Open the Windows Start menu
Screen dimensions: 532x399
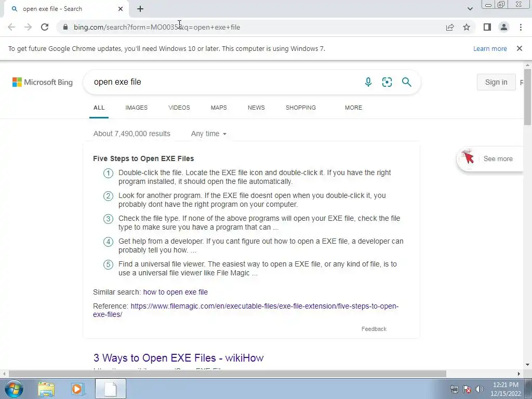[x=14, y=389]
